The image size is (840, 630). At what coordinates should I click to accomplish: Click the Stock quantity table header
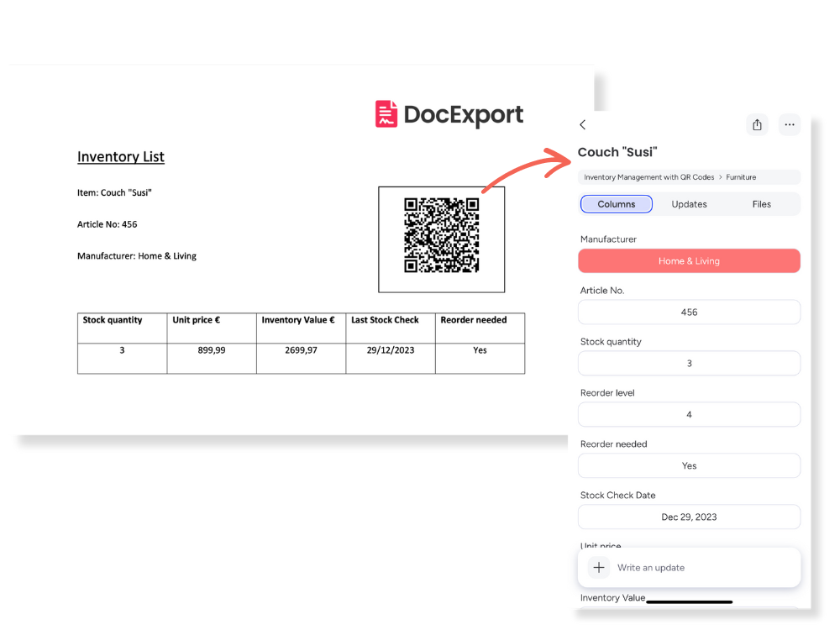click(x=122, y=328)
